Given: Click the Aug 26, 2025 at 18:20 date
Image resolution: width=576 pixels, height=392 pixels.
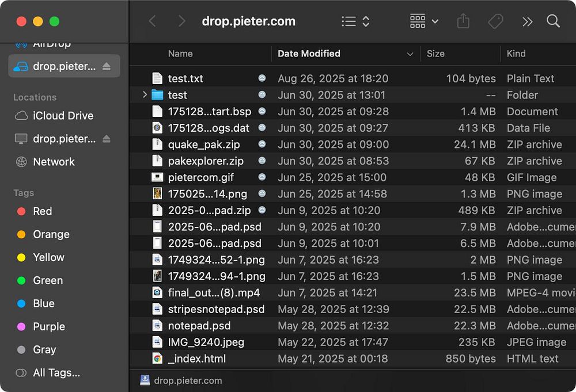Looking at the screenshot, I should (x=333, y=78).
